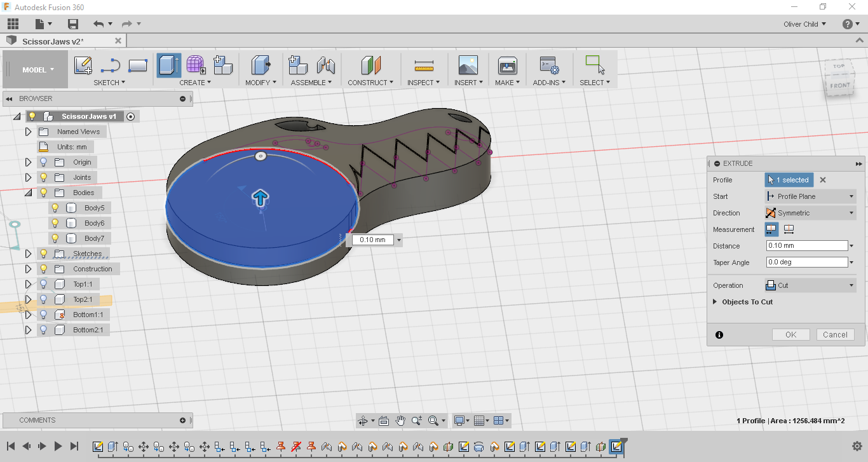Toggle the lightbulb for the Top1:1 component

44,284
